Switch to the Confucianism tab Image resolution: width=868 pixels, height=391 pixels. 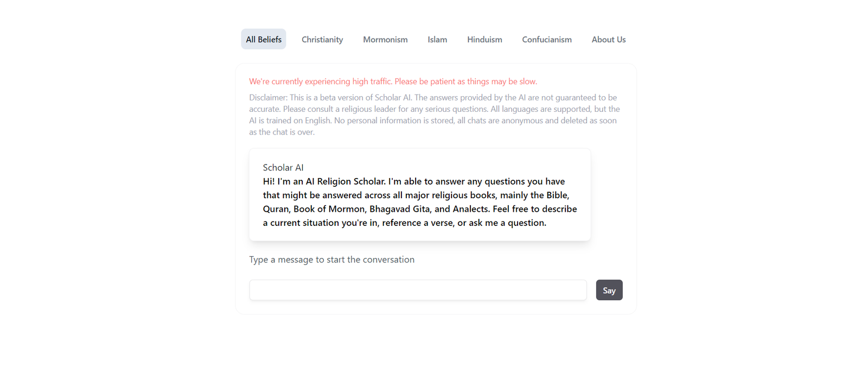pyautogui.click(x=547, y=40)
